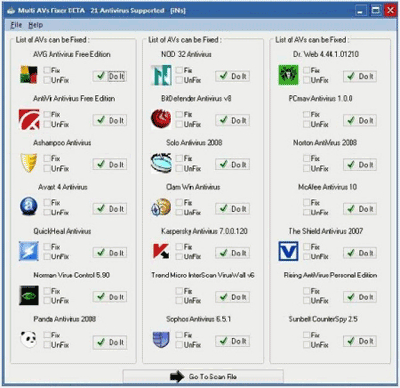The image size is (400, 388).
Task: Tick UnFix for McAfee Antivirus 10
Action: coord(307,212)
